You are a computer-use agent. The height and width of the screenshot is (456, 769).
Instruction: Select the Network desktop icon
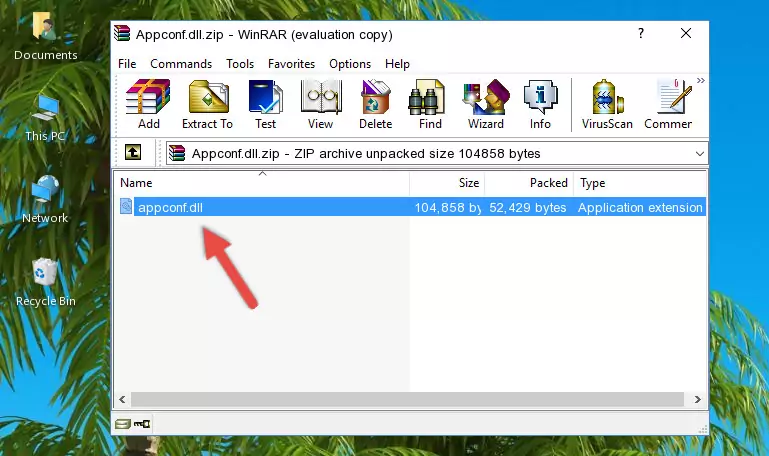[x=45, y=200]
